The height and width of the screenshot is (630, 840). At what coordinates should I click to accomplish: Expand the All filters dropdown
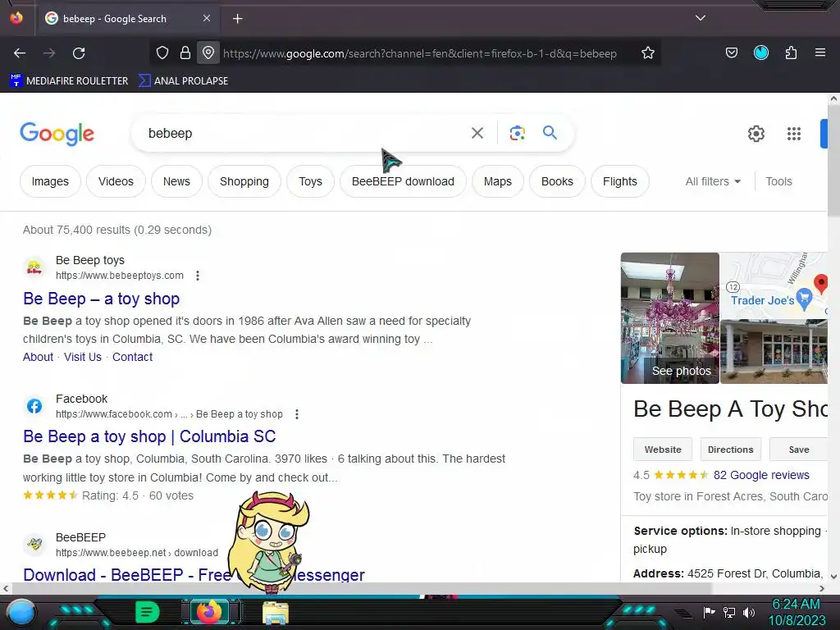(x=713, y=181)
